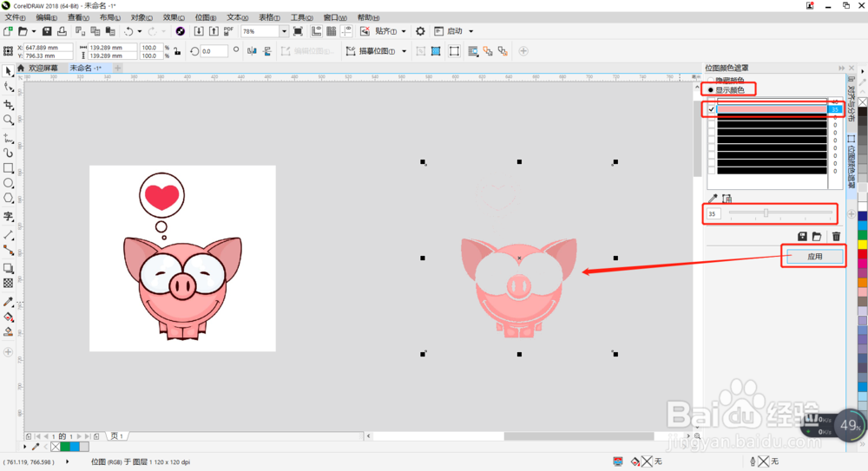This screenshot has width=868, height=471.
Task: Save the document with floppy icon
Action: pyautogui.click(x=47, y=31)
